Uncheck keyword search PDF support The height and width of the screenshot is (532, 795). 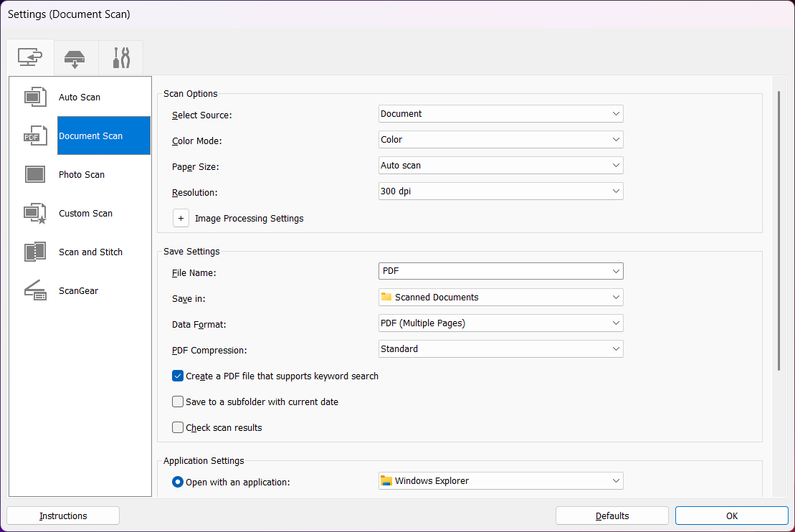pyautogui.click(x=177, y=376)
